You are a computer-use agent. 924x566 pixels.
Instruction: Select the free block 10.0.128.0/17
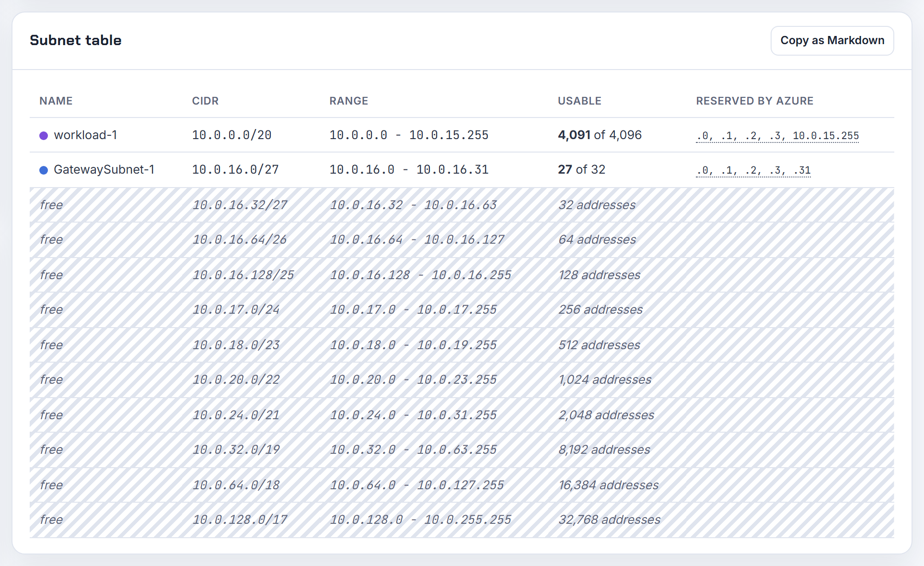(x=240, y=520)
